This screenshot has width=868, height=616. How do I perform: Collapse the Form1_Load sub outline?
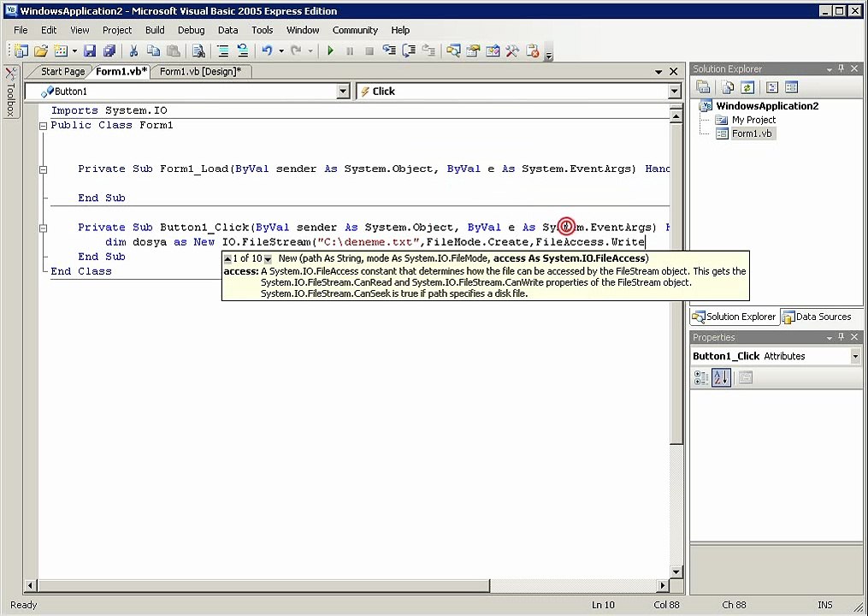click(x=43, y=169)
